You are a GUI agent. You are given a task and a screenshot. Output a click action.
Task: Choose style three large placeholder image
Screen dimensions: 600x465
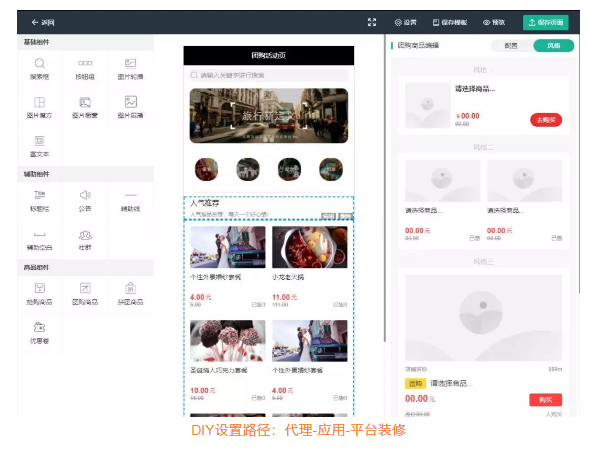pos(484,318)
